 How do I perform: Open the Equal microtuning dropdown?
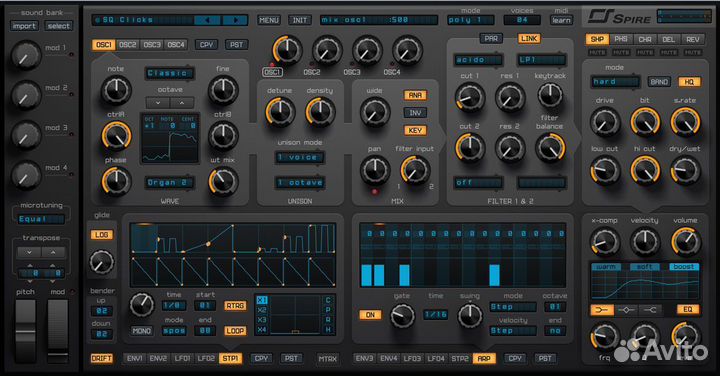(x=41, y=219)
